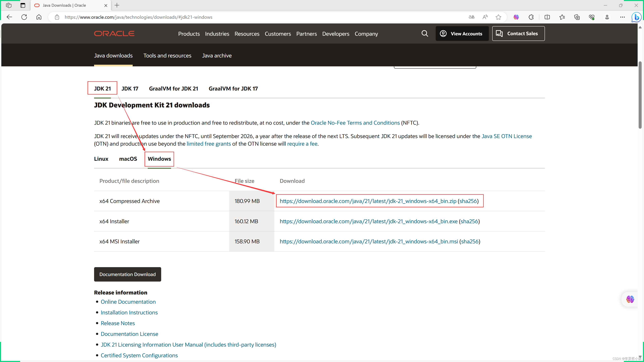Image resolution: width=644 pixels, height=362 pixels.
Task: Open the Industries menu
Action: (217, 34)
